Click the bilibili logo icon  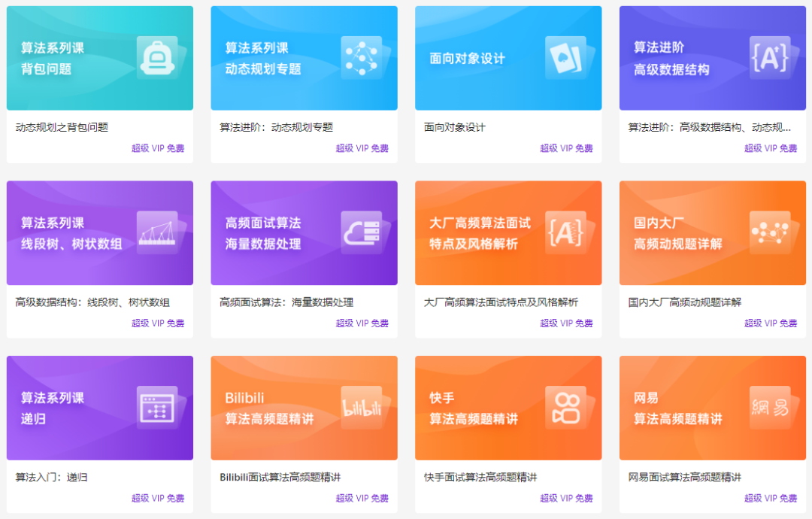pyautogui.click(x=362, y=408)
